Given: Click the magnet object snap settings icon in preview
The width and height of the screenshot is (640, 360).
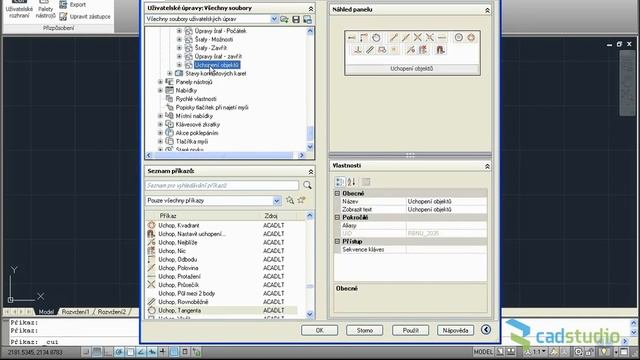Looking at the screenshot, I should coord(440,50).
